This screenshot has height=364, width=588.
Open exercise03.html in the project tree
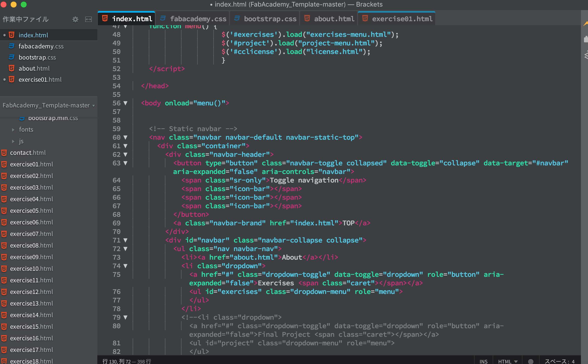coord(32,187)
